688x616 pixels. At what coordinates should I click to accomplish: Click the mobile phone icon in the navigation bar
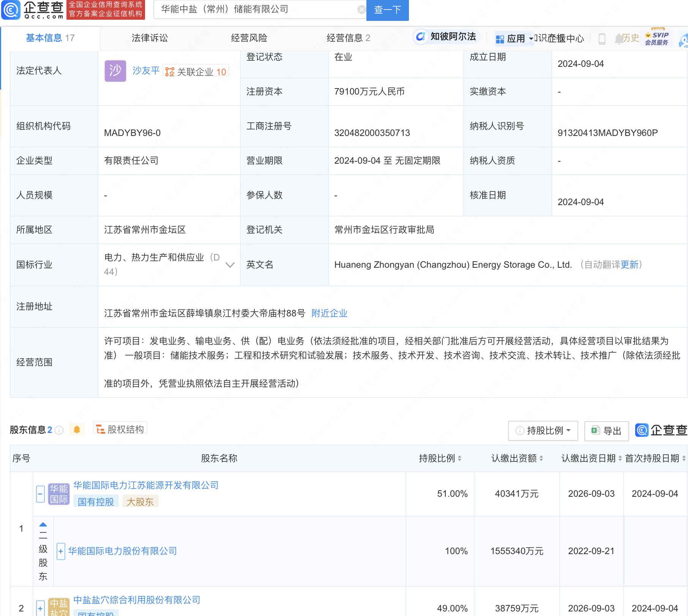[602, 39]
